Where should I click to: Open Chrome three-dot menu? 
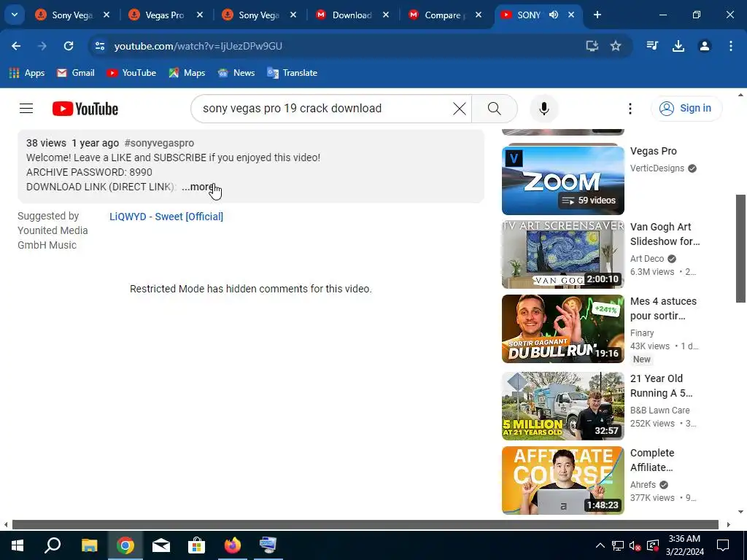731,46
